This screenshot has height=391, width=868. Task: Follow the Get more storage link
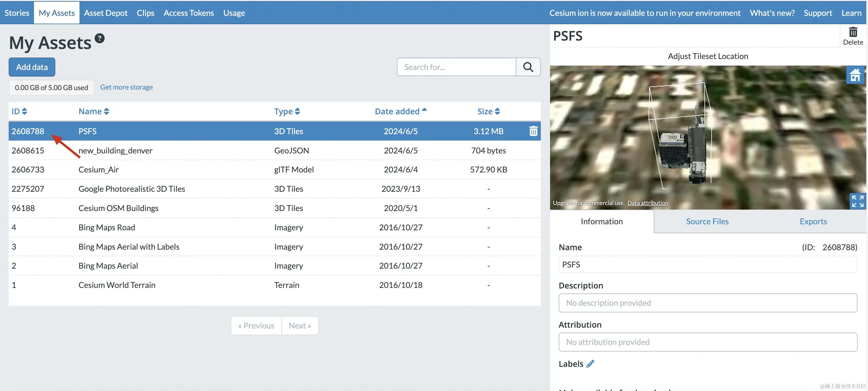click(x=126, y=87)
